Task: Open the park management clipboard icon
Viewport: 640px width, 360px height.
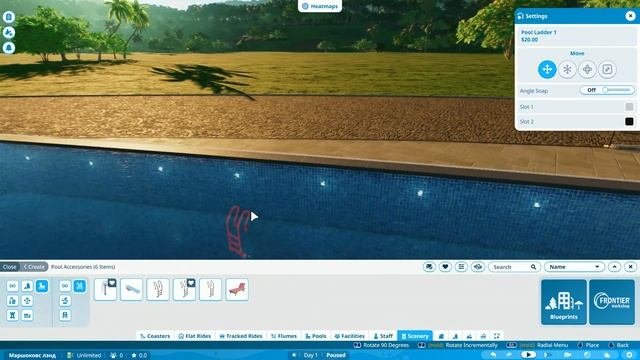Action: (9, 17)
